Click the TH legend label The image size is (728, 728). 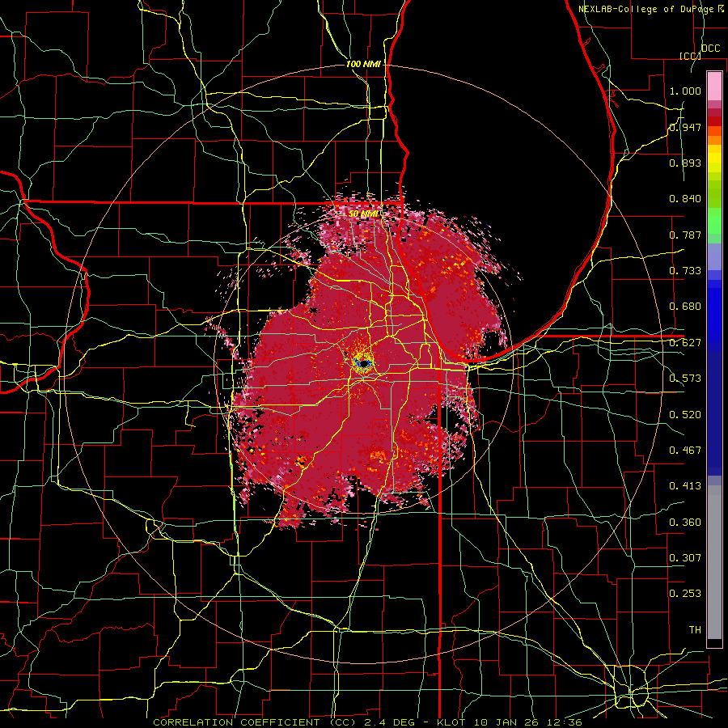click(x=695, y=630)
